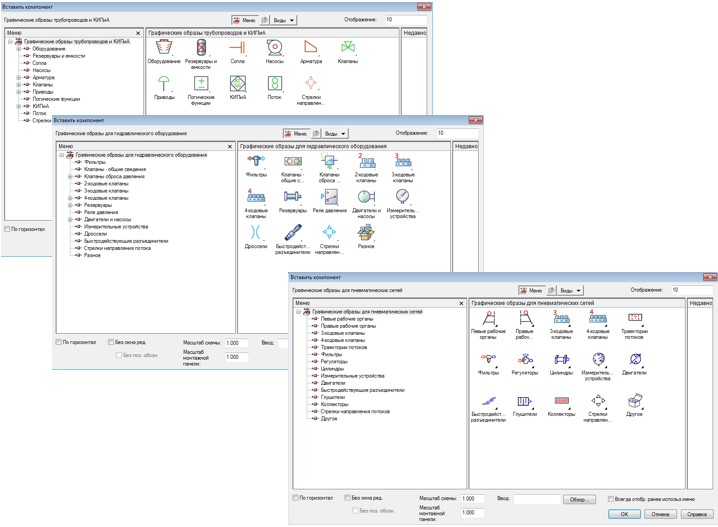The image size is (718, 527).
Task: Select Фильтры icon in the hydraulic window
Action: coord(256,161)
